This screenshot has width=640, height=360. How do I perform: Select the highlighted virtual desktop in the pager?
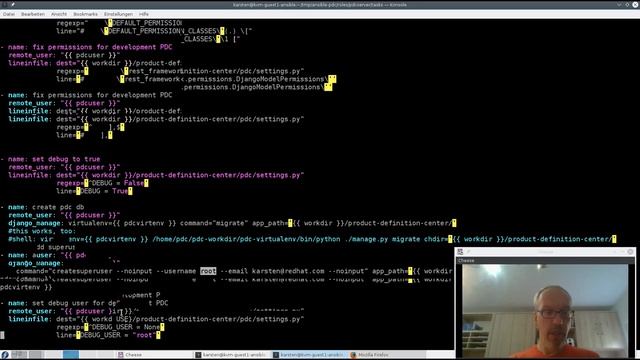(x=71, y=355)
